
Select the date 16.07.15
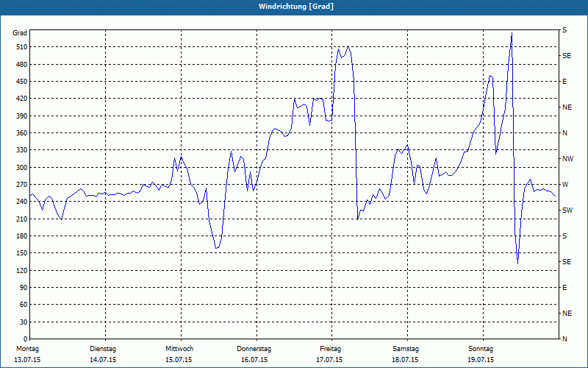tap(254, 360)
